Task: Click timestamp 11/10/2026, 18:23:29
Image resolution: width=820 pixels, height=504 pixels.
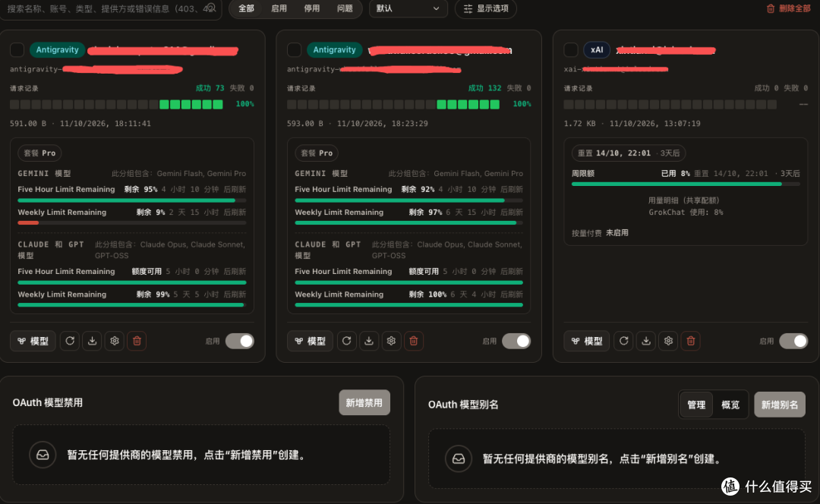Action: click(382, 124)
